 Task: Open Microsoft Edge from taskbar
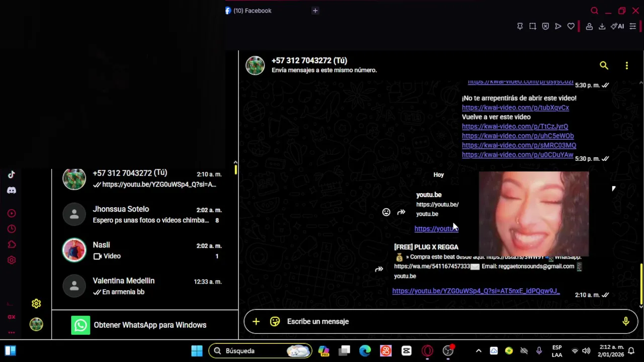coord(365,351)
